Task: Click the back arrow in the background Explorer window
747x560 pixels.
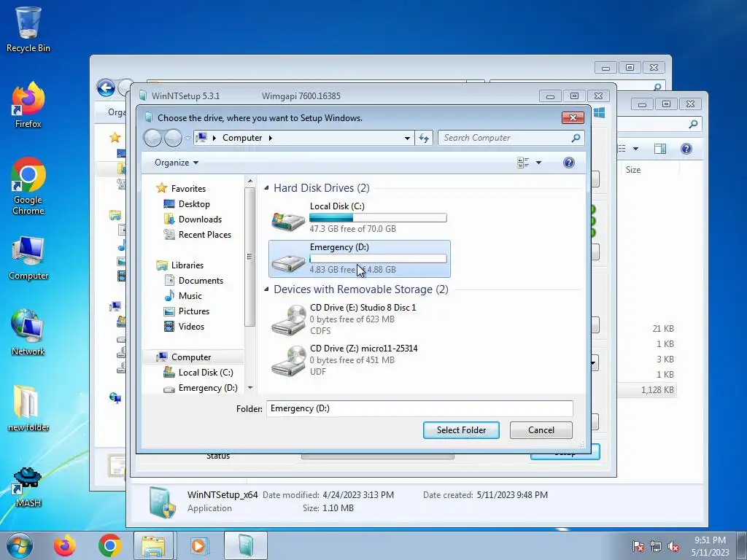Action: click(106, 88)
